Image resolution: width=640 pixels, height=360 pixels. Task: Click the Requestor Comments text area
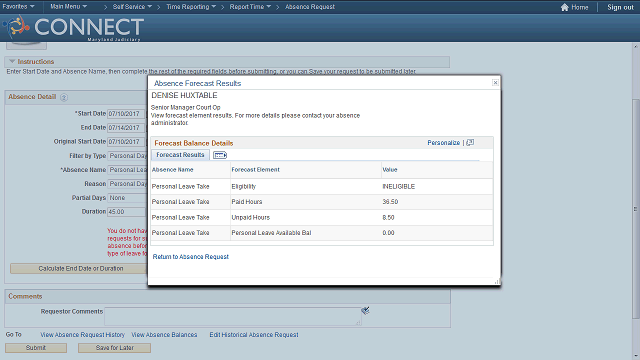(x=233, y=316)
